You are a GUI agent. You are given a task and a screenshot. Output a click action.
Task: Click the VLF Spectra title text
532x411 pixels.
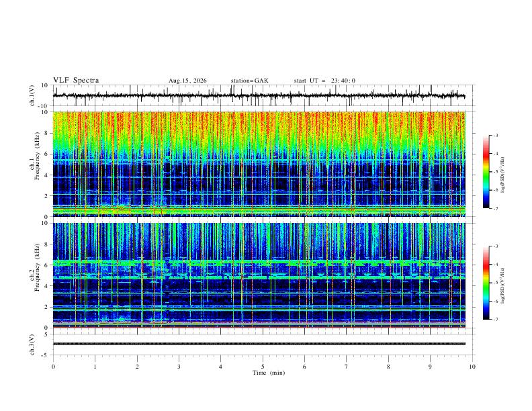click(76, 81)
